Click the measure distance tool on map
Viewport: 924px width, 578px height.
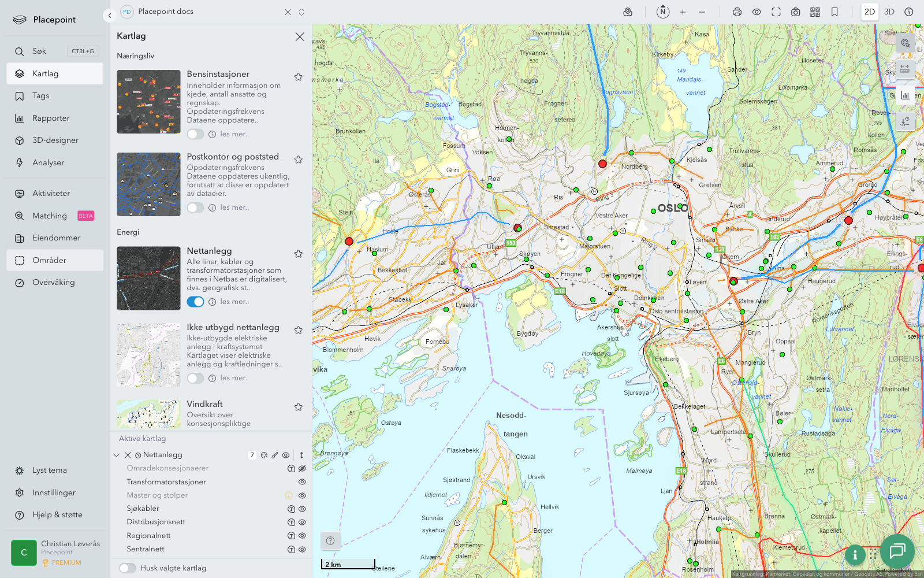pos(904,69)
